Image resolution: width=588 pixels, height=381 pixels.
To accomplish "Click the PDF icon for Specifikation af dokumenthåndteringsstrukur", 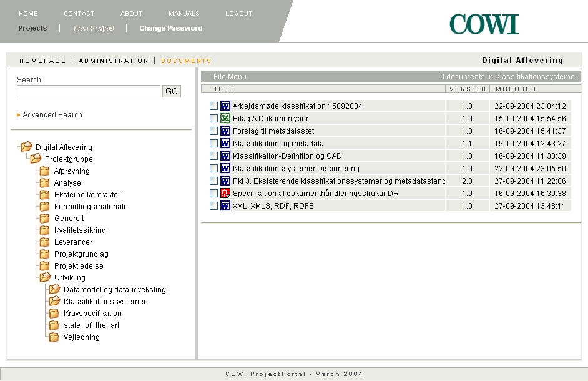I will coord(225,194).
